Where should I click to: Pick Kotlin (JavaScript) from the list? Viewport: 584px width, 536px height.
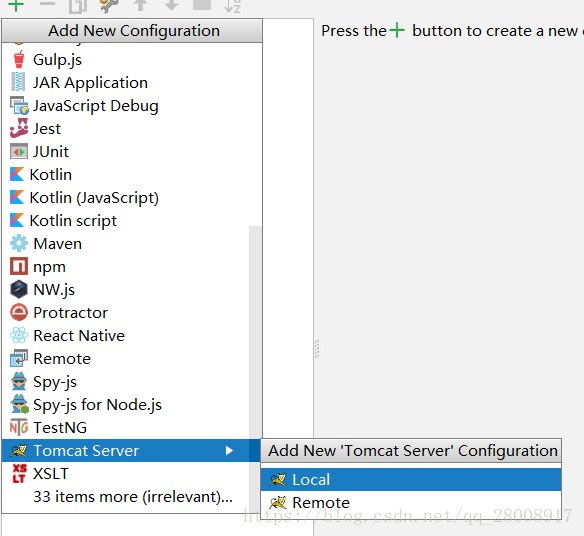click(x=132, y=197)
